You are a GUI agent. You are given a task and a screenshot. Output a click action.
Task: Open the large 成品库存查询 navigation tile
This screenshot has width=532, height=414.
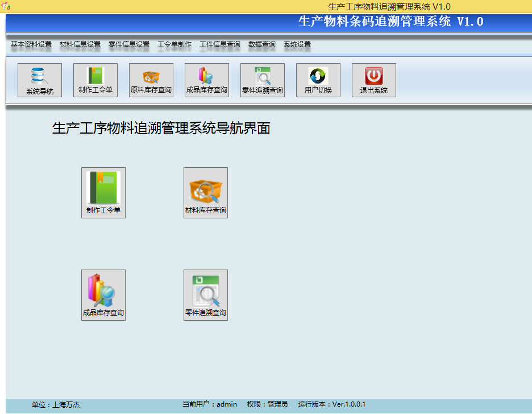pos(103,295)
